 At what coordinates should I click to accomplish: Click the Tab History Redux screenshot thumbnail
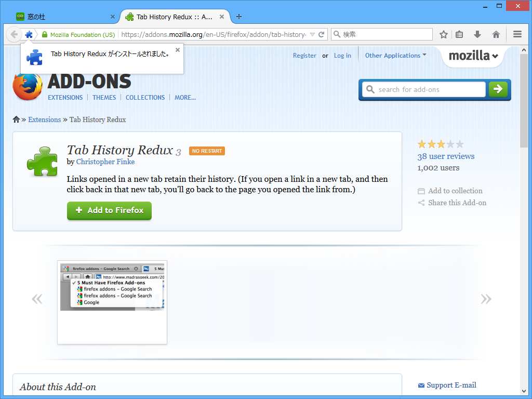(x=112, y=301)
